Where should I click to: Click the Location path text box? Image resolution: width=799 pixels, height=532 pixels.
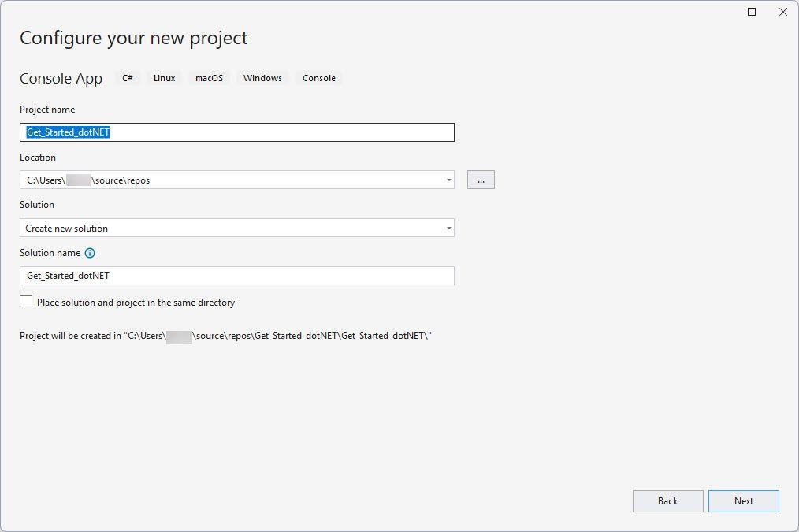click(x=229, y=180)
